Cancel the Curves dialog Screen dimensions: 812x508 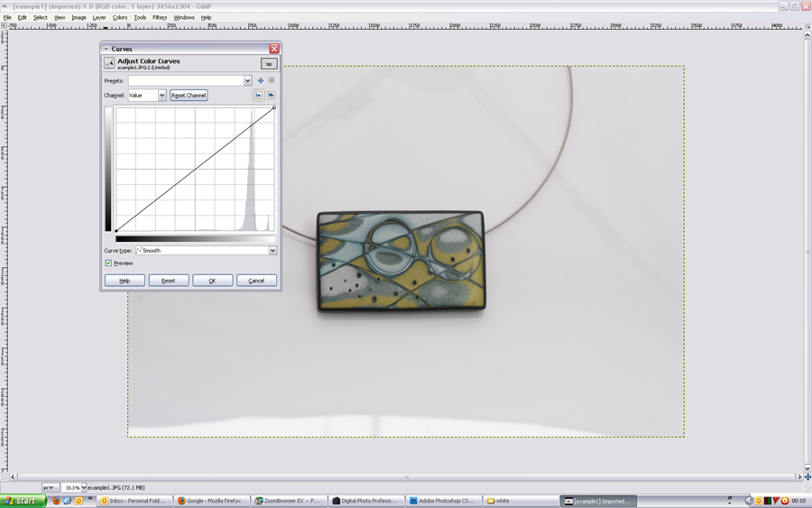pyautogui.click(x=256, y=281)
